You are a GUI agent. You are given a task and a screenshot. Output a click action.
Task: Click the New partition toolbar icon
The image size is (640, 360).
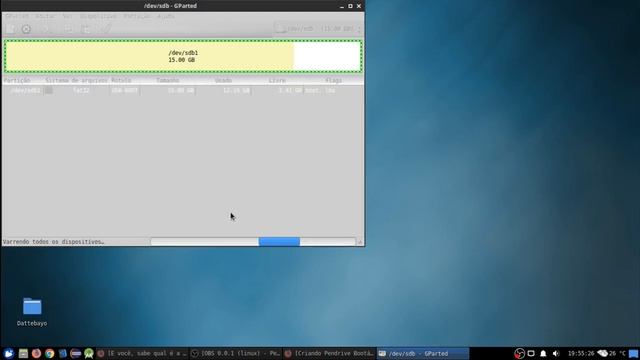[x=10, y=29]
